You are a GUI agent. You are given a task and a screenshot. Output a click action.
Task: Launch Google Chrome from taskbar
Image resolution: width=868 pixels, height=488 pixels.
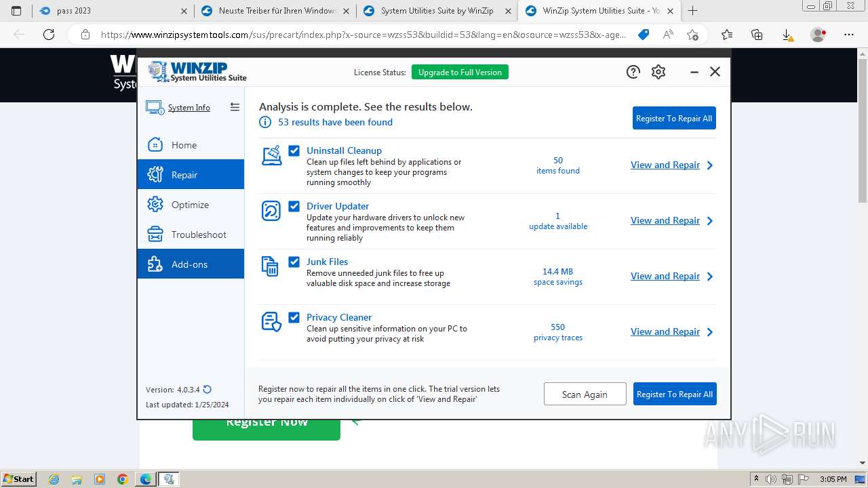pos(122,479)
